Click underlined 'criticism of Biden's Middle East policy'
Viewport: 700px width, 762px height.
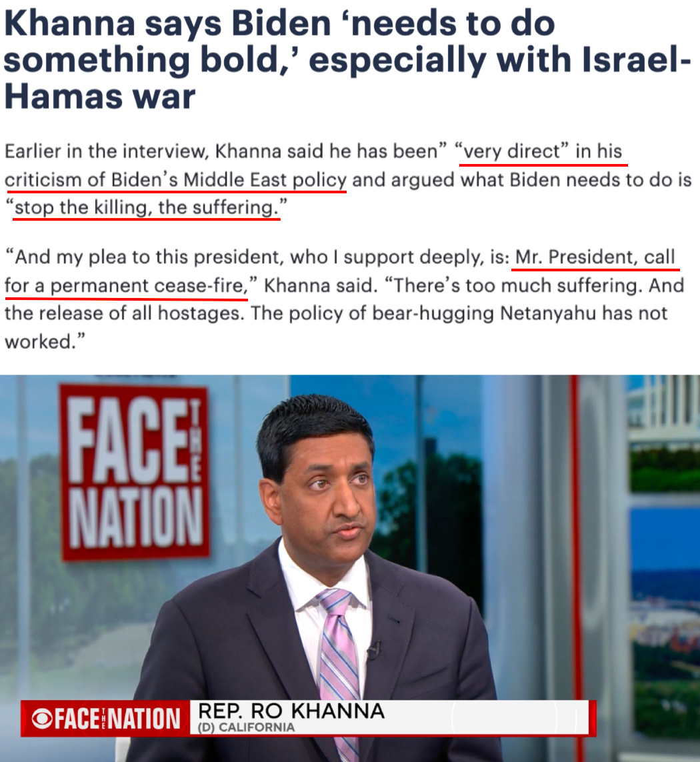click(175, 180)
